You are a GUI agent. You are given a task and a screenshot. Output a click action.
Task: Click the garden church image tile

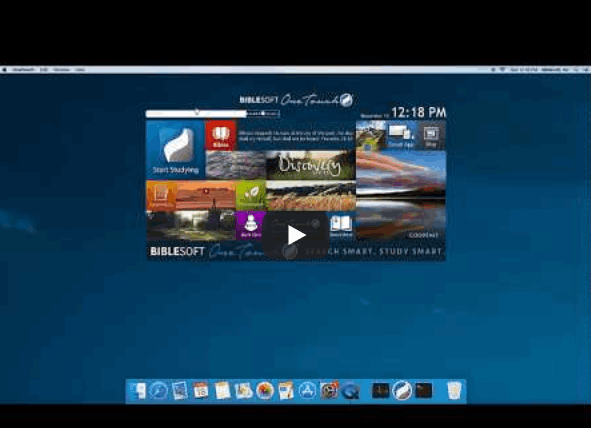pos(191,225)
